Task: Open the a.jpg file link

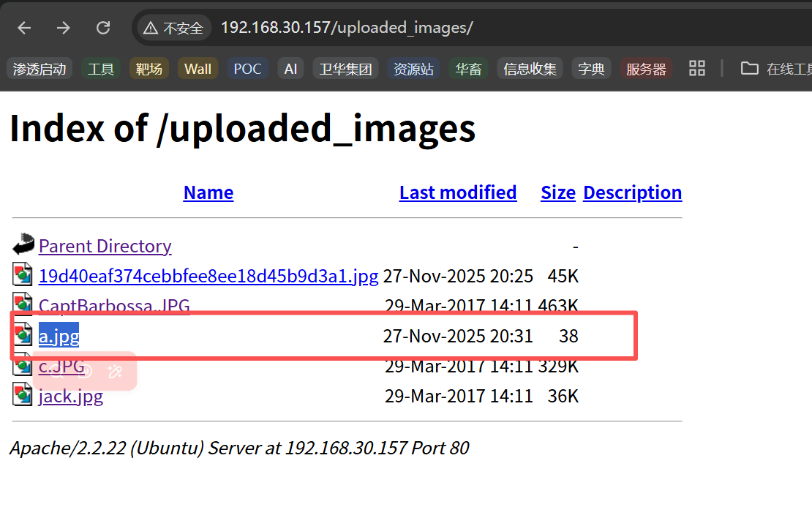Action: coord(59,336)
